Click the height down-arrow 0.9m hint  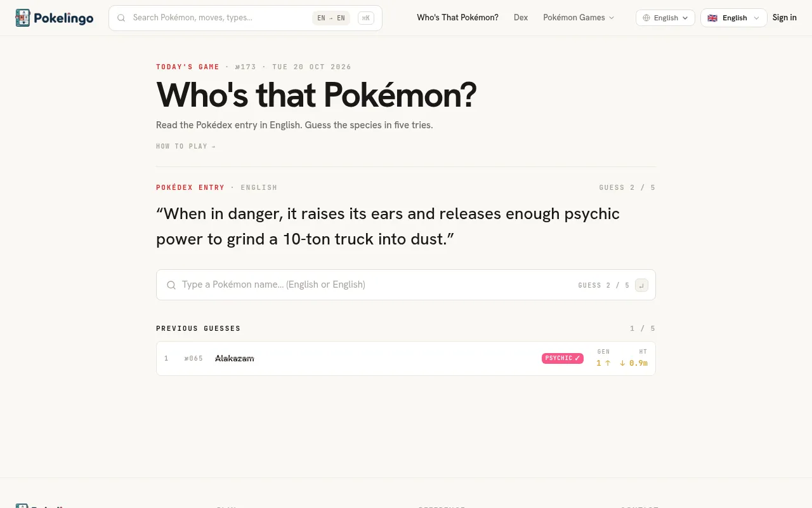[x=634, y=363]
